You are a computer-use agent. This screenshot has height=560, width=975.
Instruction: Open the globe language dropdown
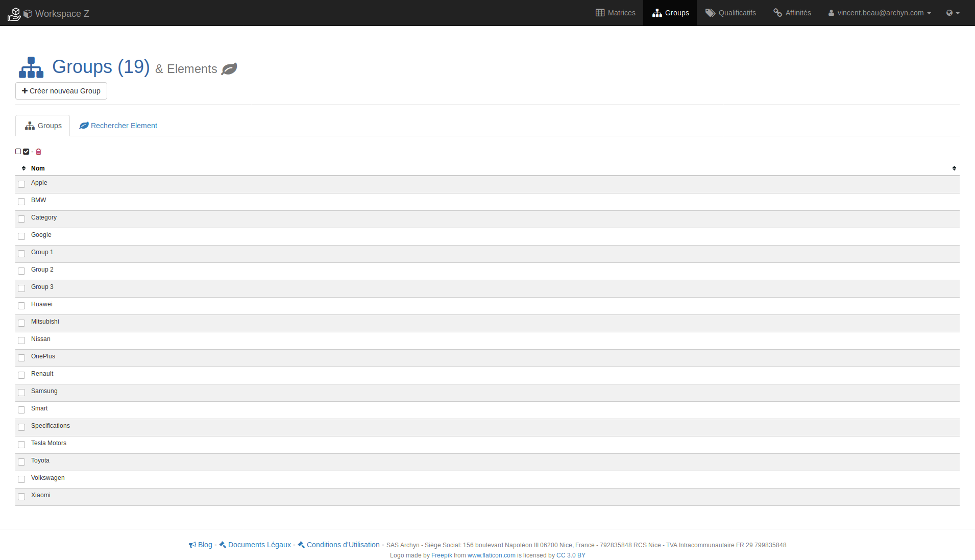pyautogui.click(x=953, y=13)
